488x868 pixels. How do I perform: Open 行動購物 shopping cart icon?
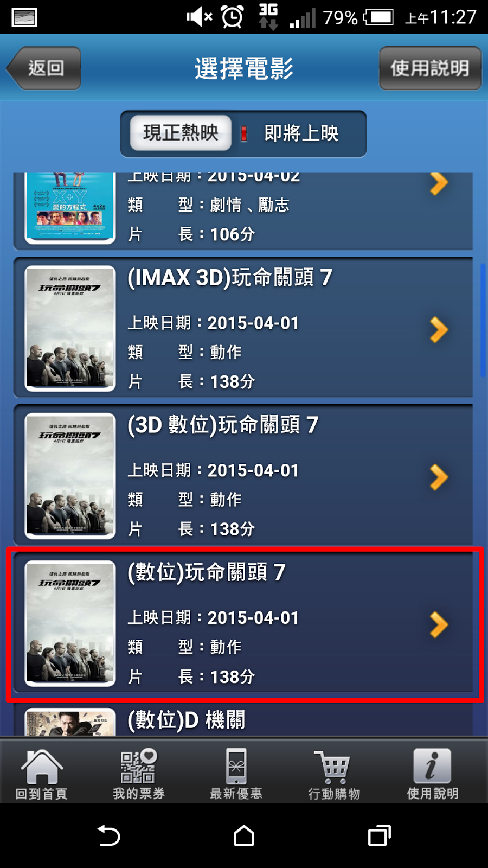tap(334, 767)
